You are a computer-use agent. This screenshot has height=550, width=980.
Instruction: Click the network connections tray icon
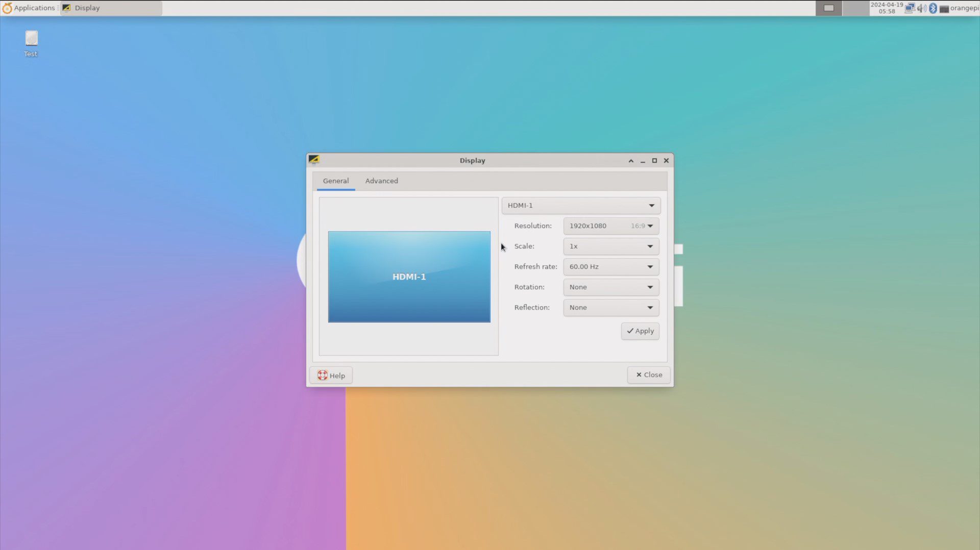click(910, 8)
